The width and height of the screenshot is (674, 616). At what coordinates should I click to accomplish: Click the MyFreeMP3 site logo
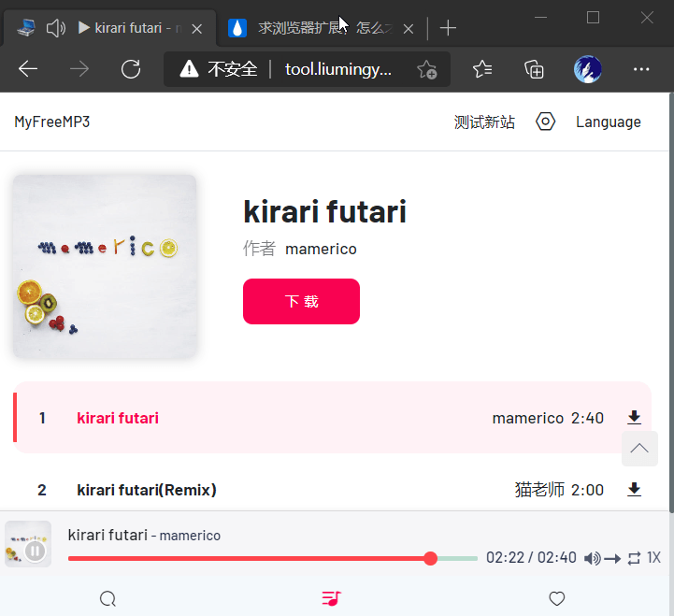(52, 122)
